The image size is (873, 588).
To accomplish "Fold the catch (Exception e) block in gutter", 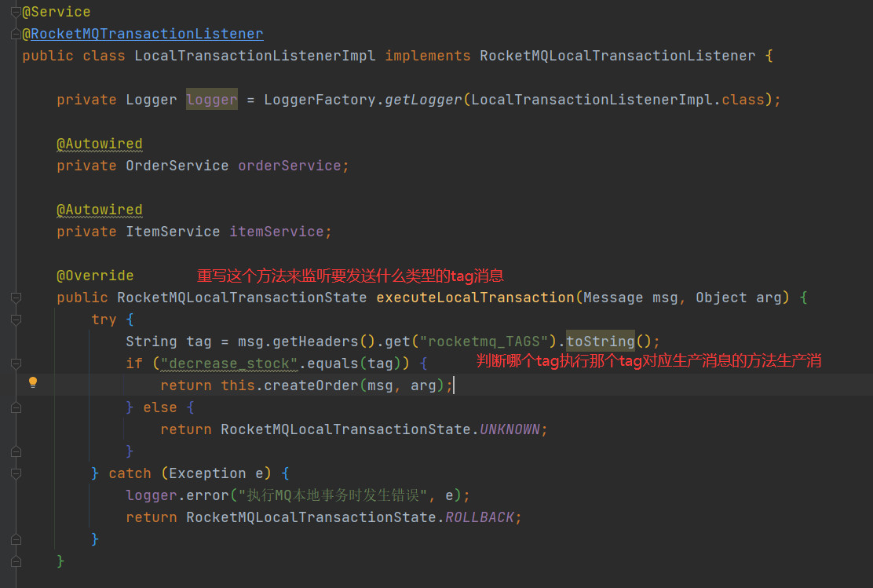I will (16, 473).
